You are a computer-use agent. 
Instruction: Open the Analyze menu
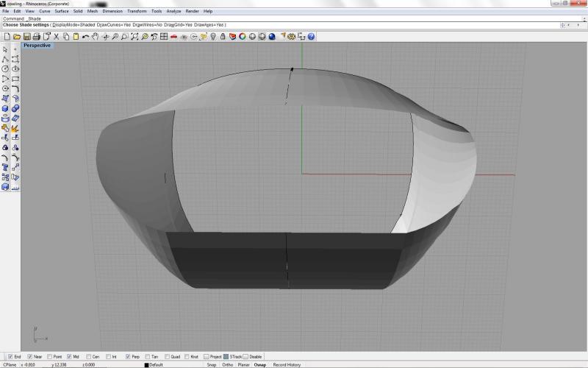coord(173,11)
